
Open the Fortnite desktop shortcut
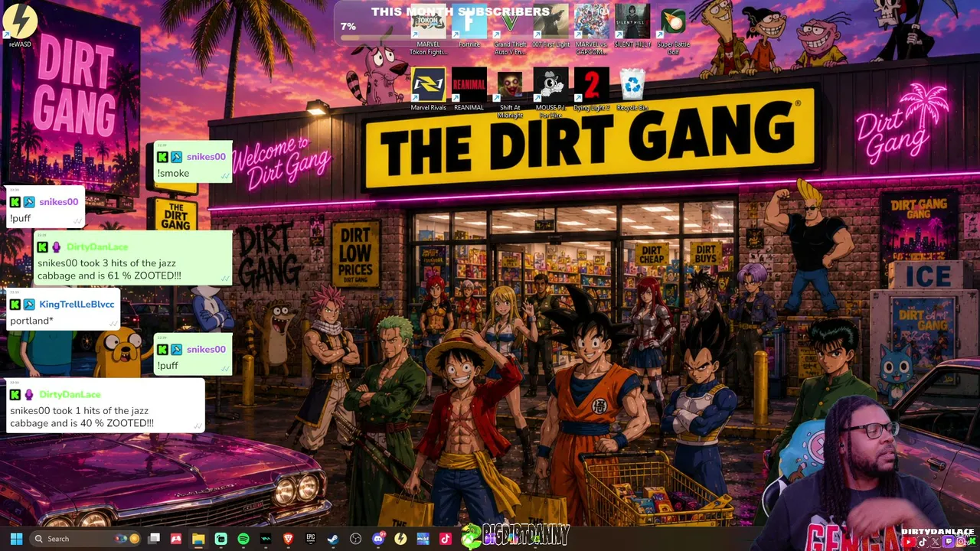(x=469, y=28)
